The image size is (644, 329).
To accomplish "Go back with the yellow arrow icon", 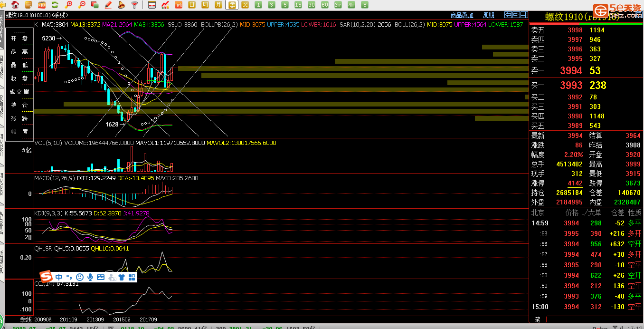I will point(4,5).
